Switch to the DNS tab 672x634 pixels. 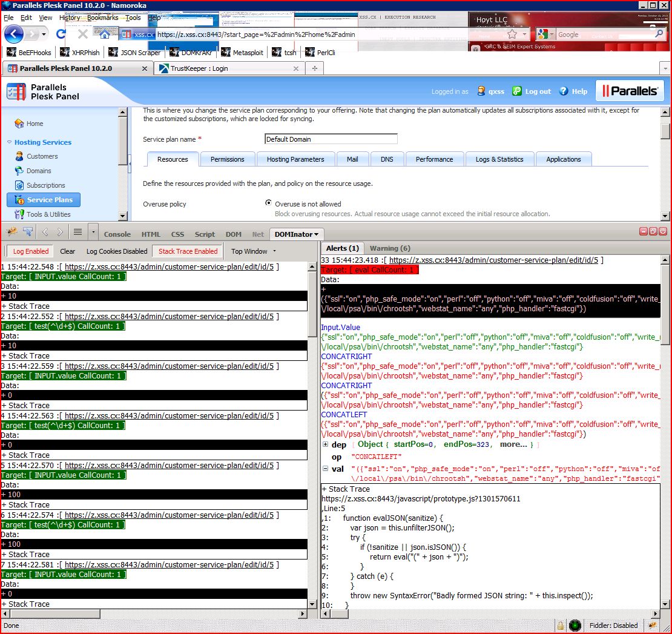click(x=387, y=159)
